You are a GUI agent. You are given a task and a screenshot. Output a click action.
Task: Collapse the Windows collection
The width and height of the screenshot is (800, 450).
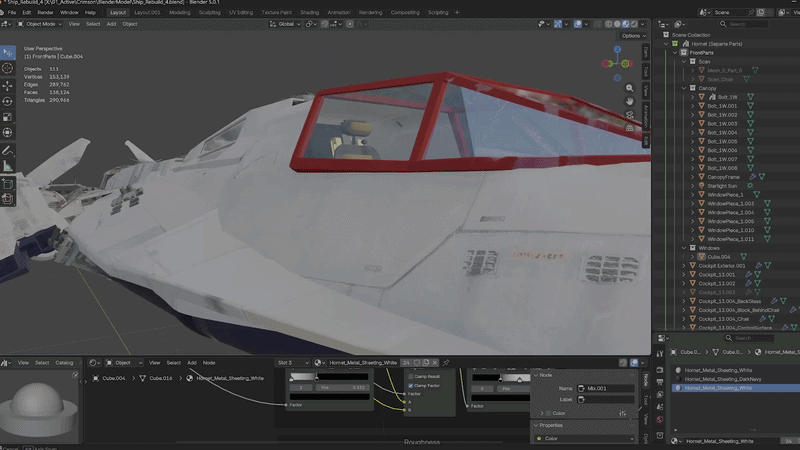(x=684, y=248)
